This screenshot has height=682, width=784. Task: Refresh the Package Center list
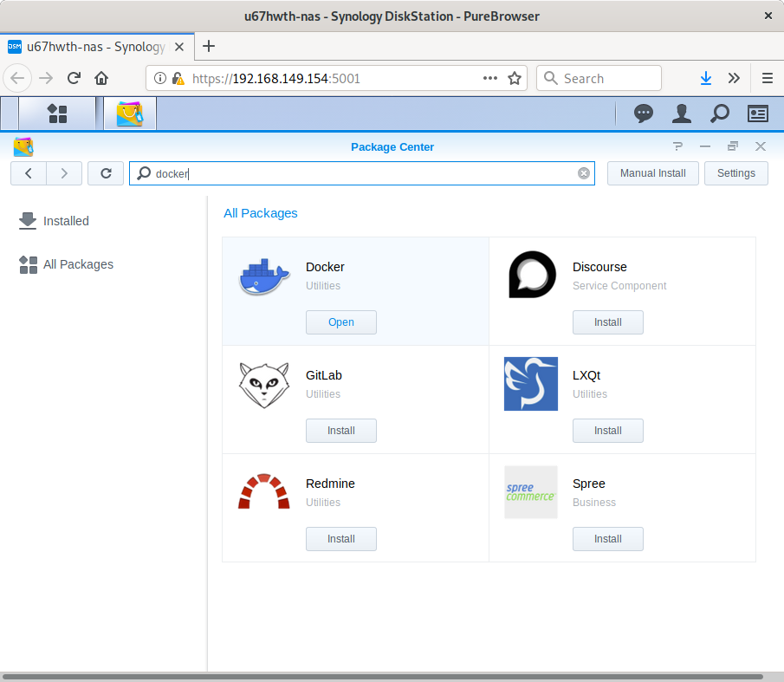106,173
